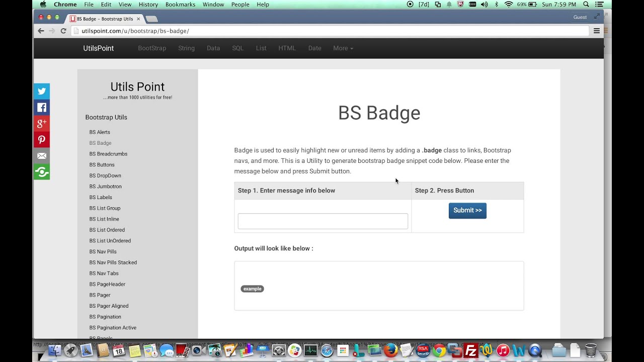Open Data nav link
Screen dimensions: 644x362
point(213,48)
